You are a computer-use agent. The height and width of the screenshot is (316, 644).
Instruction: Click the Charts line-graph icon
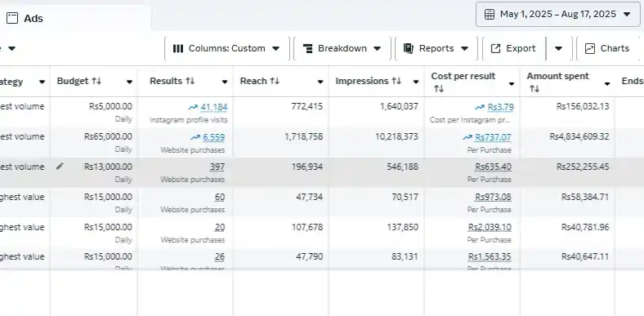(590, 48)
